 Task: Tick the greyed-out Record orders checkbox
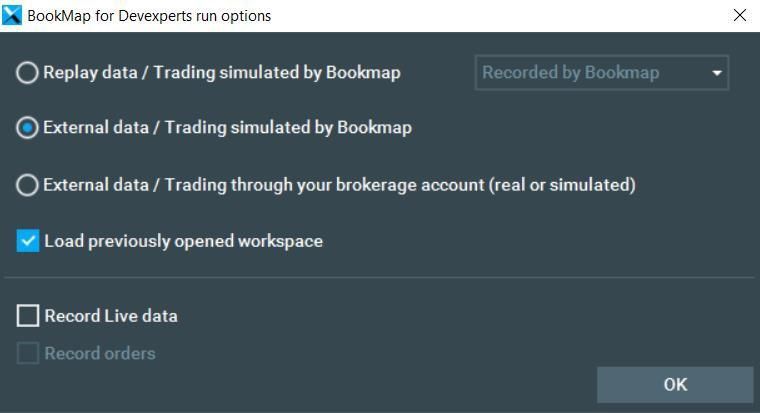click(x=28, y=353)
